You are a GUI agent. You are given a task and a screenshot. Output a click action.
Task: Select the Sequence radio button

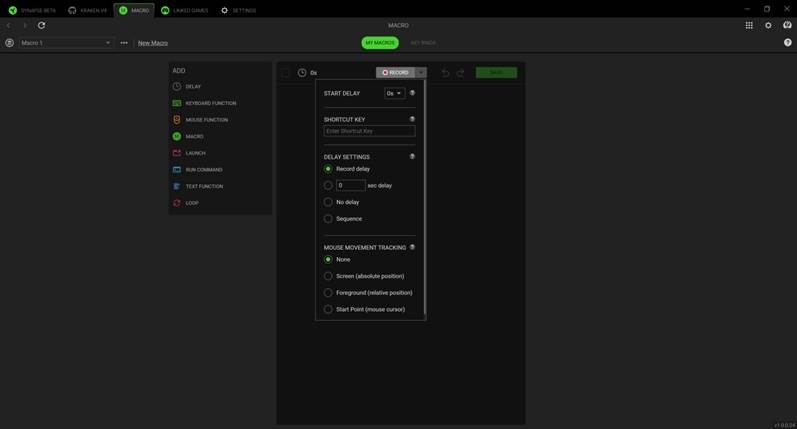point(328,219)
